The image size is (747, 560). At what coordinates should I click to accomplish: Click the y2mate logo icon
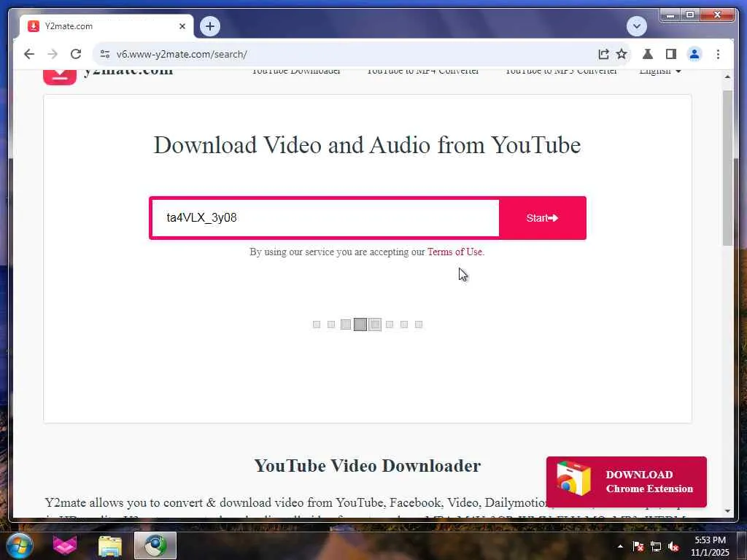[x=60, y=76]
